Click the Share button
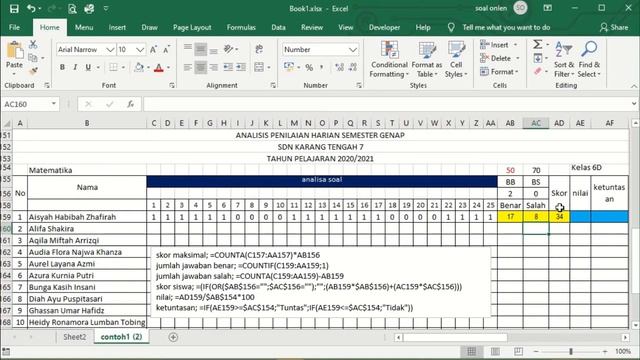 tap(614, 27)
